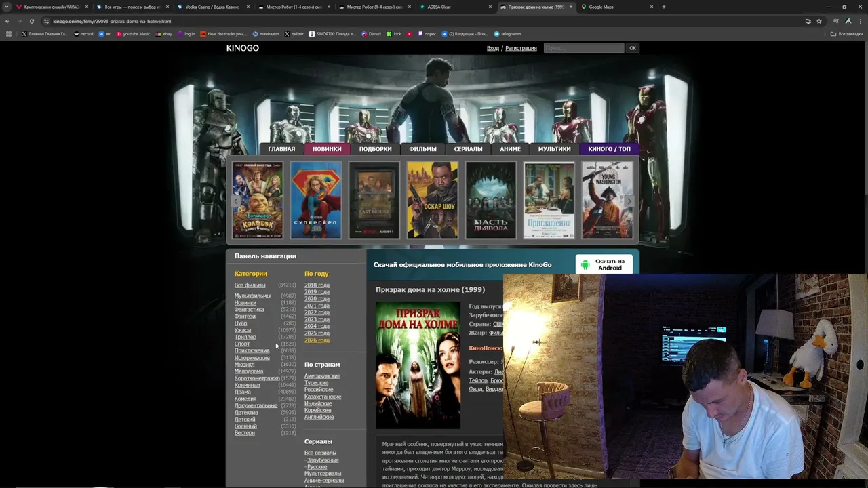This screenshot has width=868, height=488.
Task: Open the telegramm bookmark
Action: click(x=507, y=34)
